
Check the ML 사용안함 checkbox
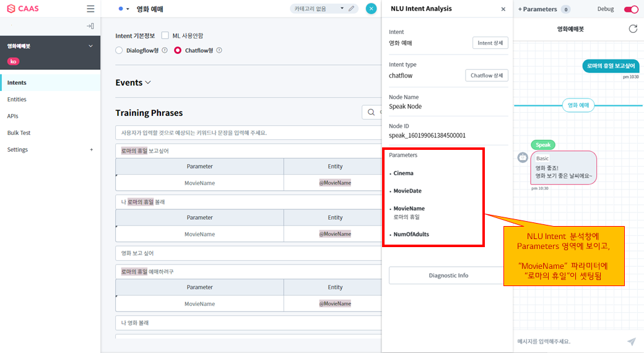click(x=165, y=36)
